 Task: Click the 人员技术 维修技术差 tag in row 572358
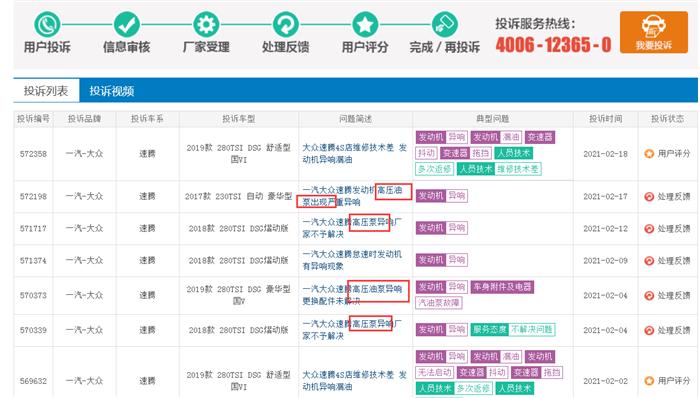coord(499,169)
